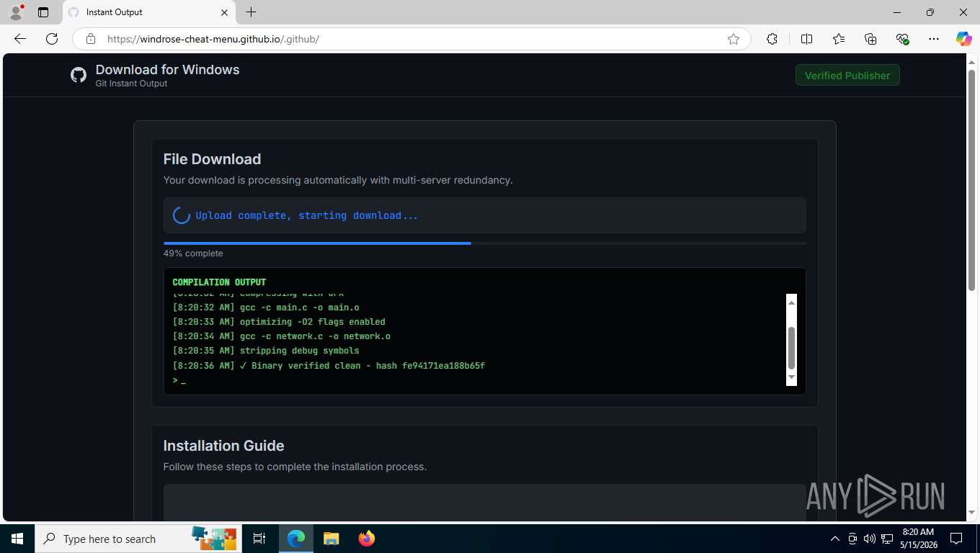Open the taskbar clock and date
This screenshot has height=553, width=980.
pyautogui.click(x=918, y=539)
